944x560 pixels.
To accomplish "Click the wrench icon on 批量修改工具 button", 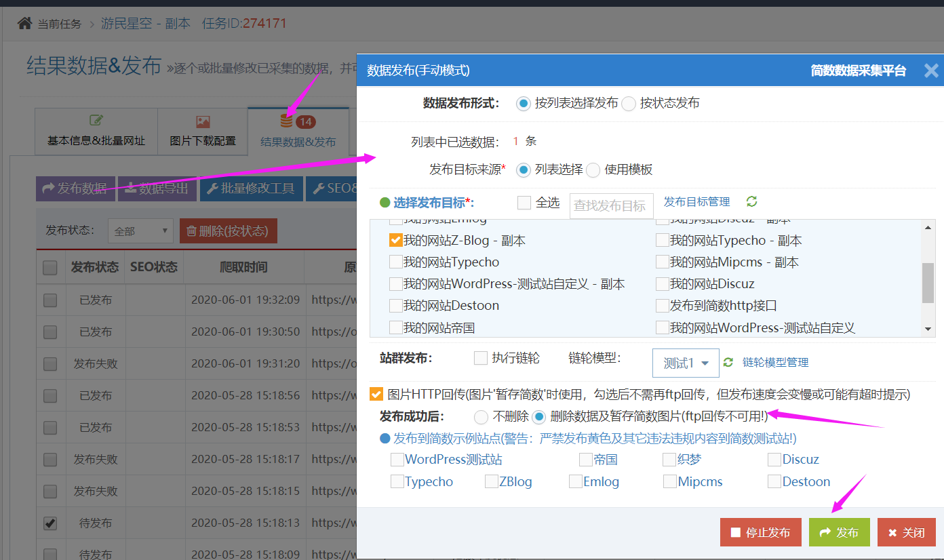I will pyautogui.click(x=212, y=187).
